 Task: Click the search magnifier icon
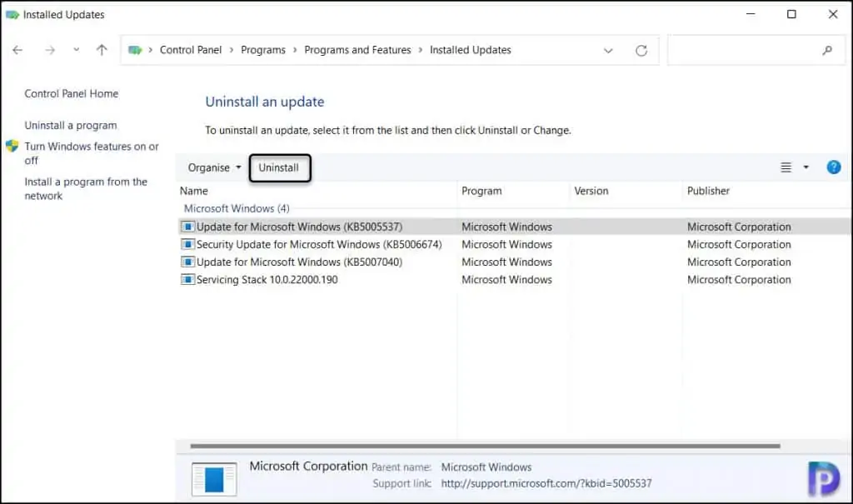pos(827,50)
